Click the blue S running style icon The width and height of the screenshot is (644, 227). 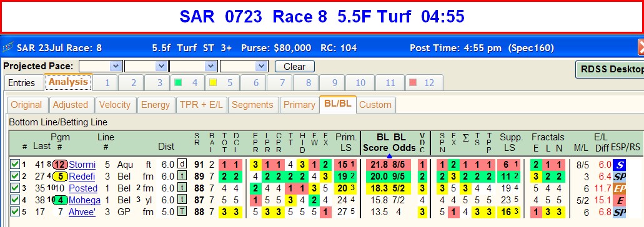click(x=619, y=165)
